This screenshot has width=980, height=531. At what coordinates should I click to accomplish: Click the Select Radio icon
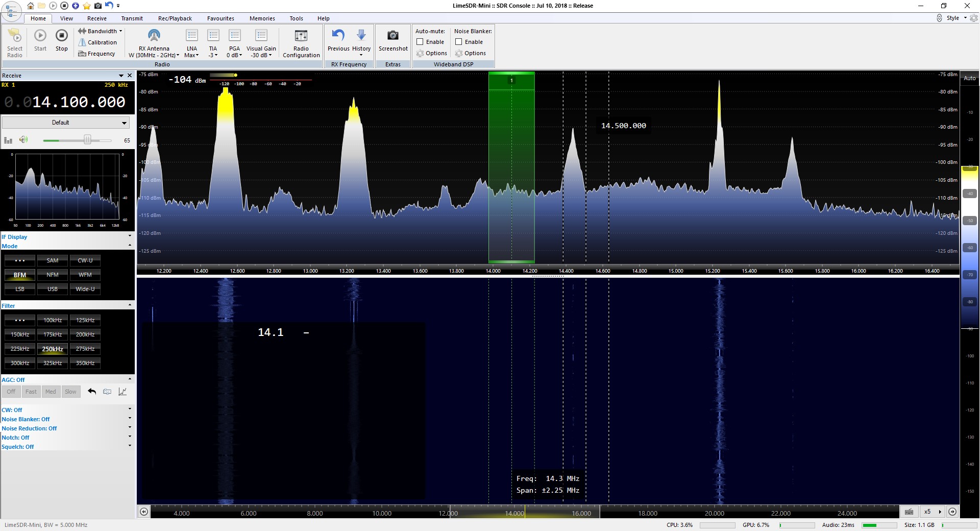[15, 36]
